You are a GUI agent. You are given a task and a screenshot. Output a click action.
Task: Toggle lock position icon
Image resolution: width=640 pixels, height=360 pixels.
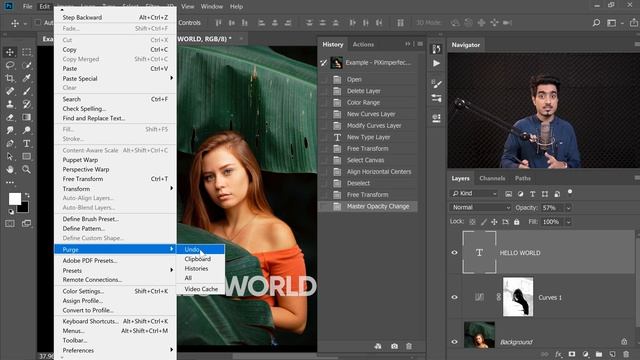coord(494,222)
